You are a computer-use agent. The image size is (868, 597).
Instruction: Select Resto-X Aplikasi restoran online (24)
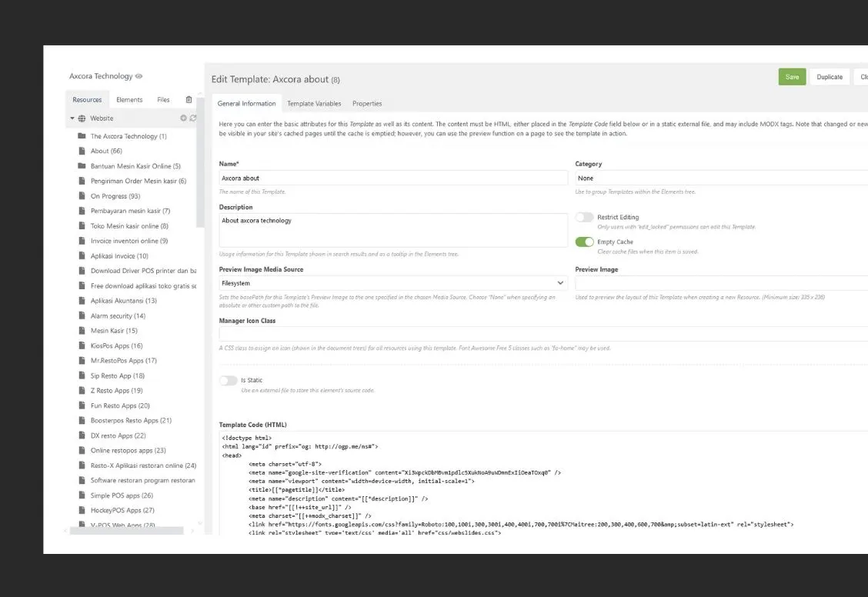pyautogui.click(x=143, y=465)
